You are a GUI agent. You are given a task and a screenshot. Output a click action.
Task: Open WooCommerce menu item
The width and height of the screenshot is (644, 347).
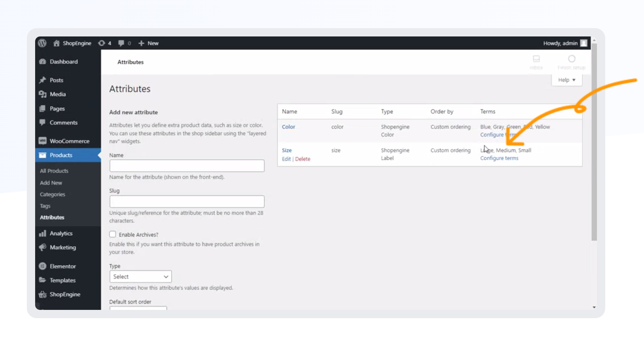pos(70,141)
